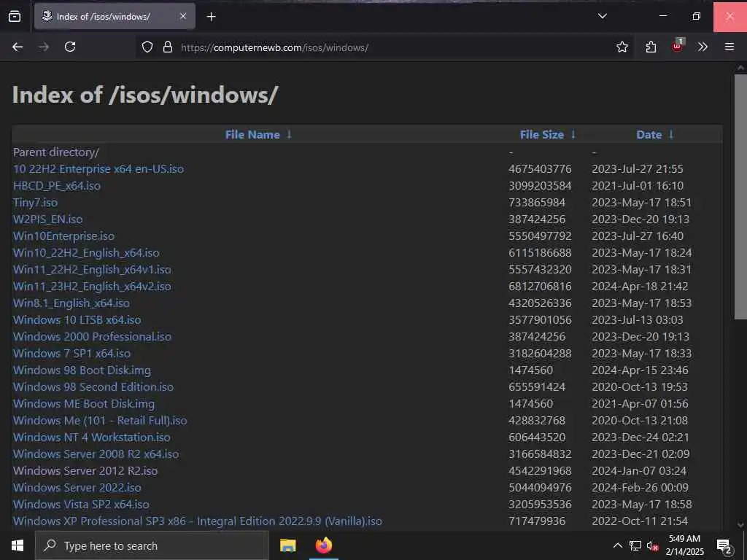Download Windows Vista SP2 x64.iso
This screenshot has width=747, height=560.
pos(81,505)
